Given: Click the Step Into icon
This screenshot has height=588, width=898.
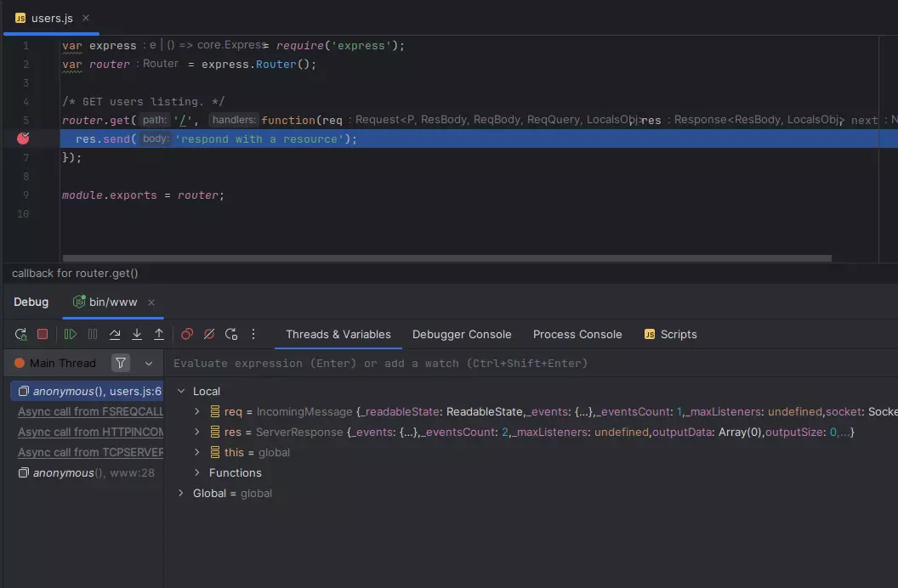Looking at the screenshot, I should pos(137,335).
